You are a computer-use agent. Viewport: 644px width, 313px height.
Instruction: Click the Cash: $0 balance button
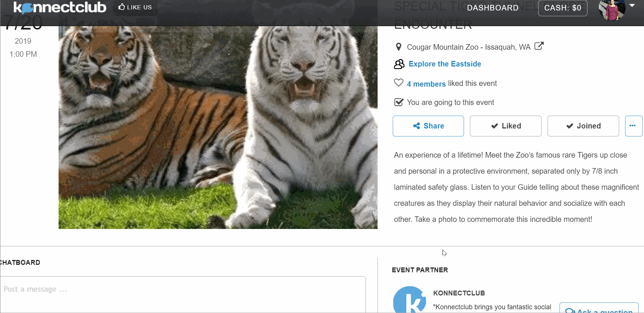(562, 8)
